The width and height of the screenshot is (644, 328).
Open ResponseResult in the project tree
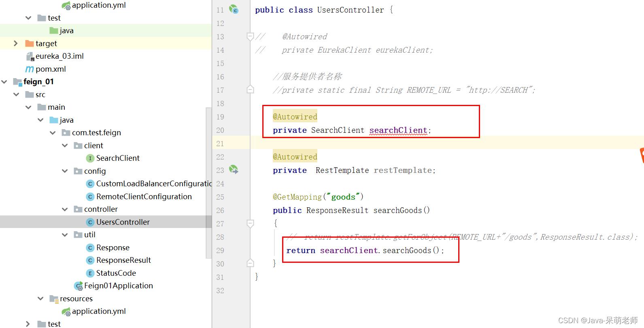[x=123, y=260]
